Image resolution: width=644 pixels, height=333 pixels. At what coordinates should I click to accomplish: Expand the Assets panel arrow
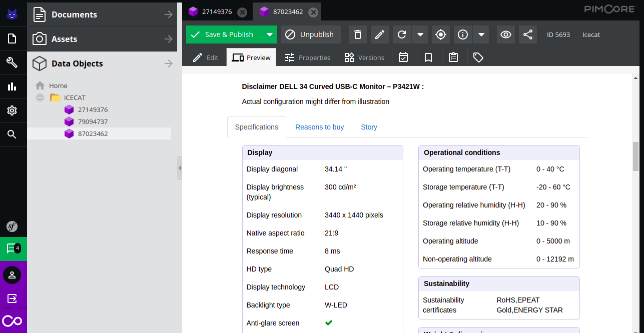click(x=169, y=39)
